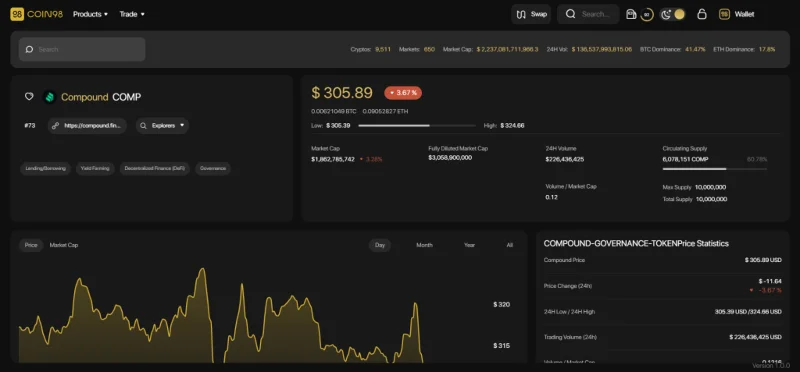Click the Compound green token logo
The image size is (800, 372).
(x=49, y=96)
